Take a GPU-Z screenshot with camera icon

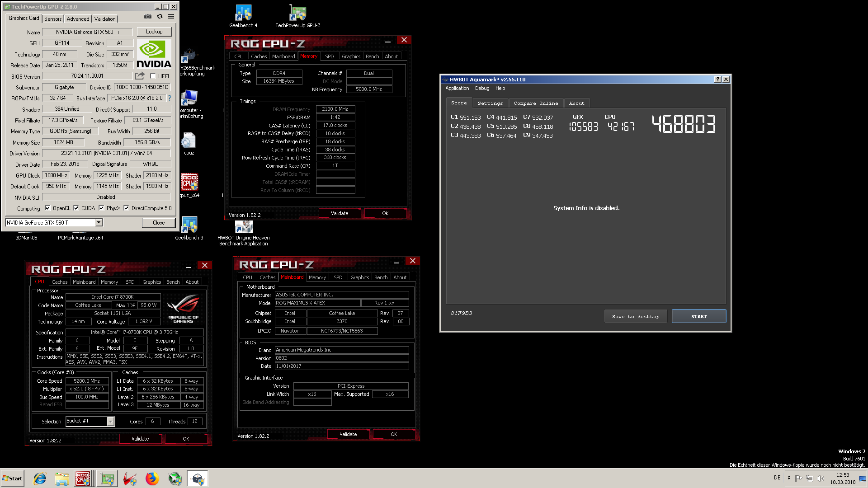[148, 17]
